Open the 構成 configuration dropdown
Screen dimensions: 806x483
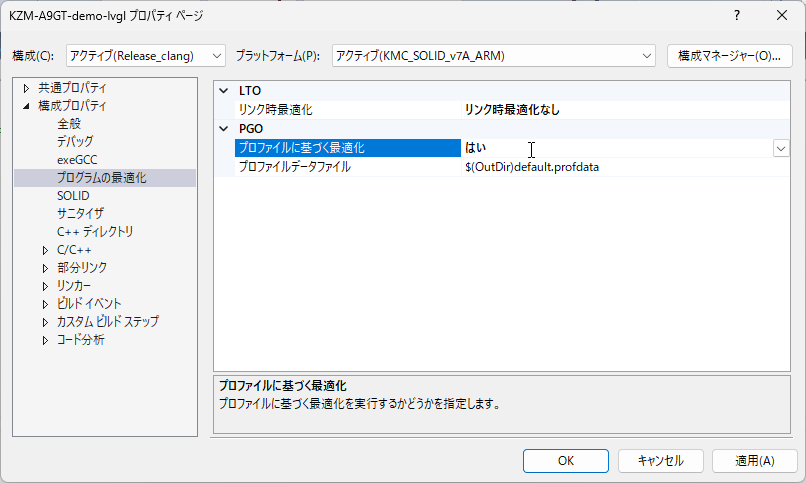146,56
